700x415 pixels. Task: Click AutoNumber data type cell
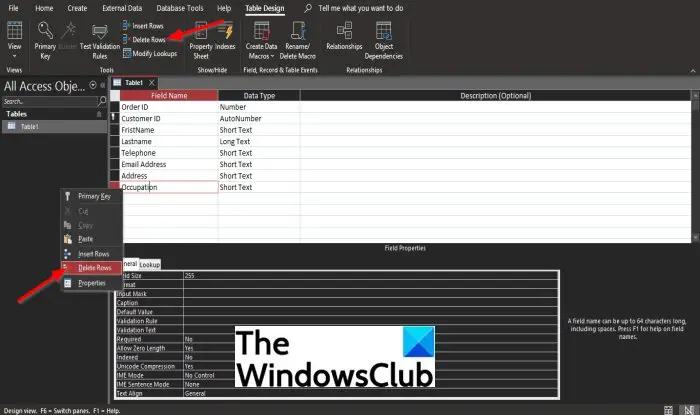259,119
